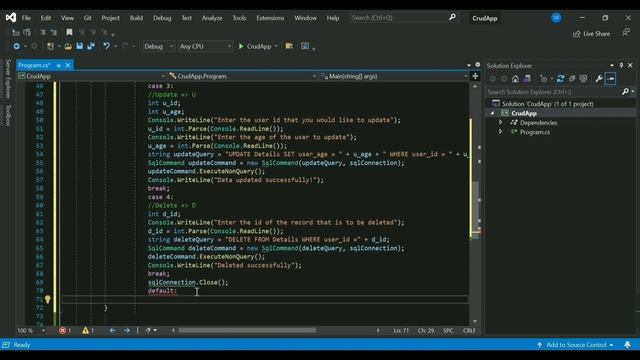The height and width of the screenshot is (360, 640).
Task: Open the Any CPU platform dropdown
Action: click(x=205, y=46)
